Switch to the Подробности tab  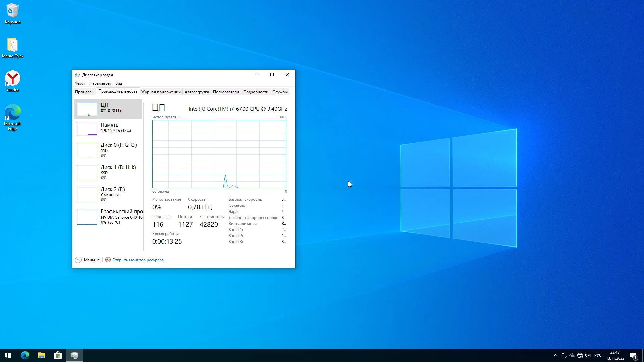point(256,92)
